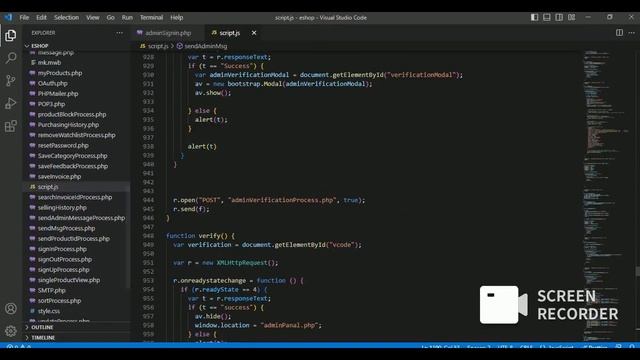Viewport: 640px width, 360px height.
Task: Open sendAdminMessageProcess.php file
Action: tap(81, 218)
